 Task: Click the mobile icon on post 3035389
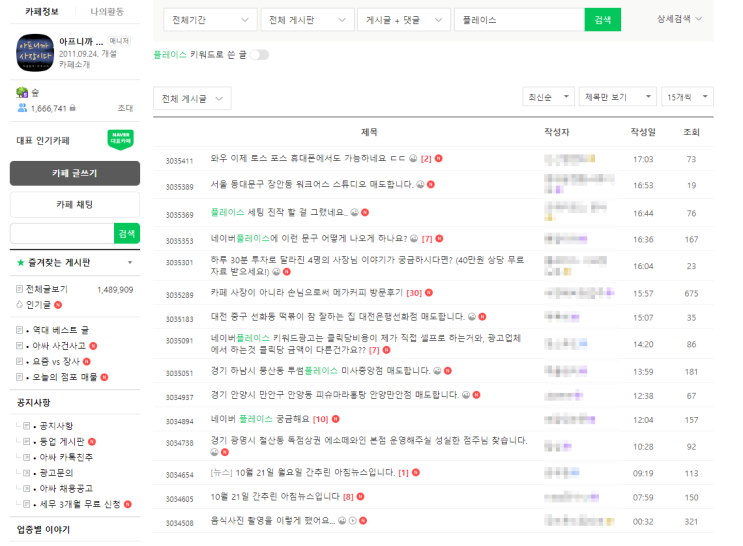pos(420,184)
